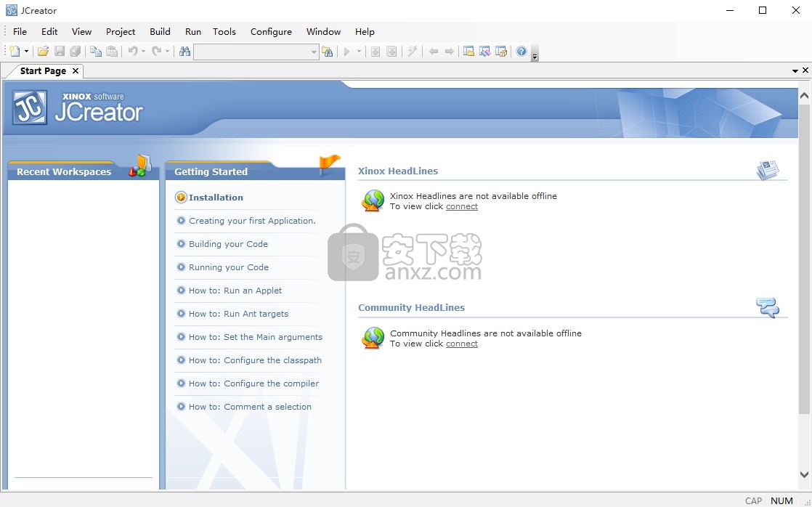Click the JCreator logo in the banner
The width and height of the screenshot is (812, 507).
click(78, 108)
